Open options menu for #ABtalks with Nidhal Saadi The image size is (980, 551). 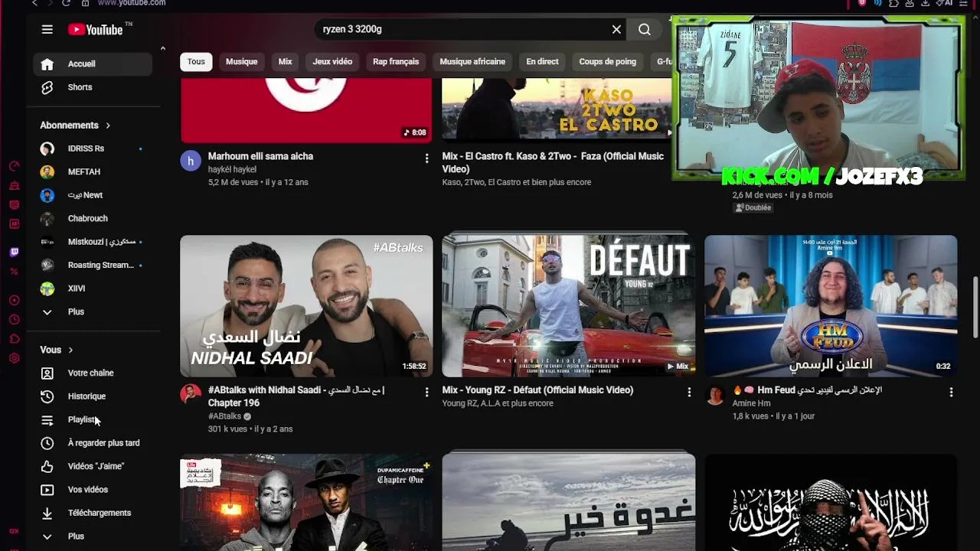426,392
